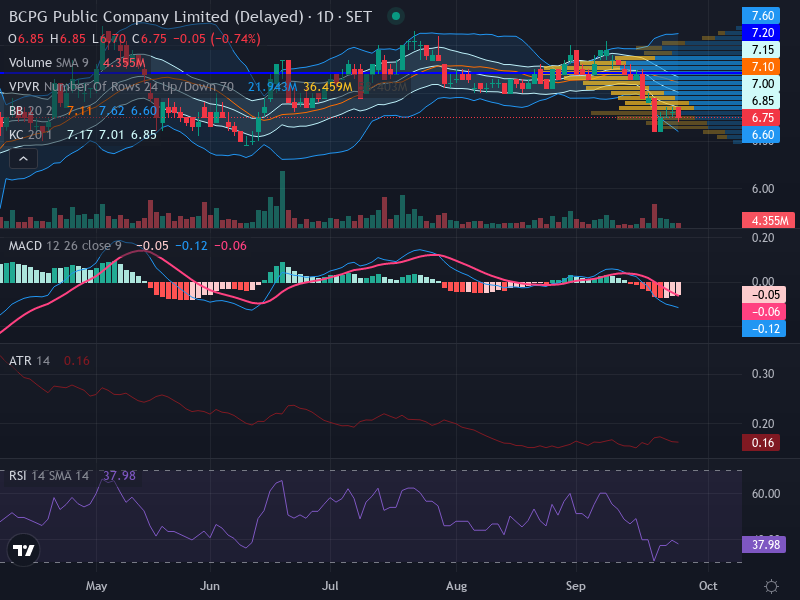Click the TradingView logo icon
Screen dimensions: 800x600
23,550
